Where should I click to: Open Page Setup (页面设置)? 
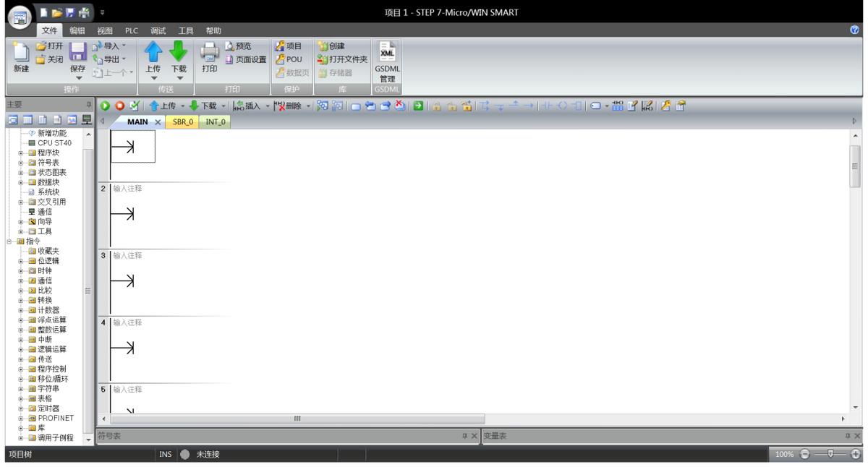coord(245,59)
